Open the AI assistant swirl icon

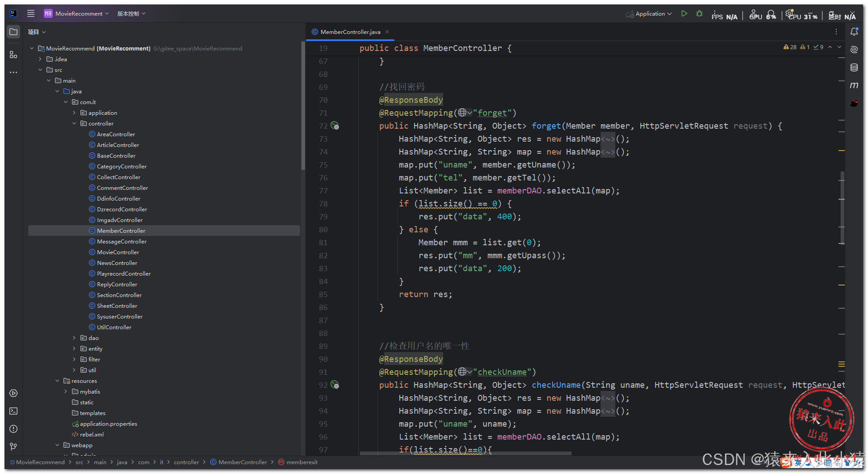pyautogui.click(x=854, y=50)
